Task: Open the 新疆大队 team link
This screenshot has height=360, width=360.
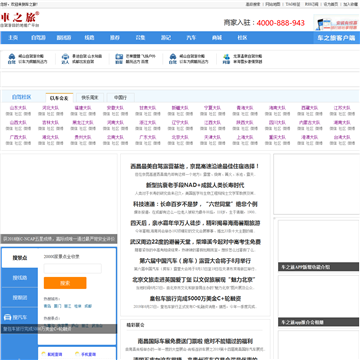Action: (180, 108)
